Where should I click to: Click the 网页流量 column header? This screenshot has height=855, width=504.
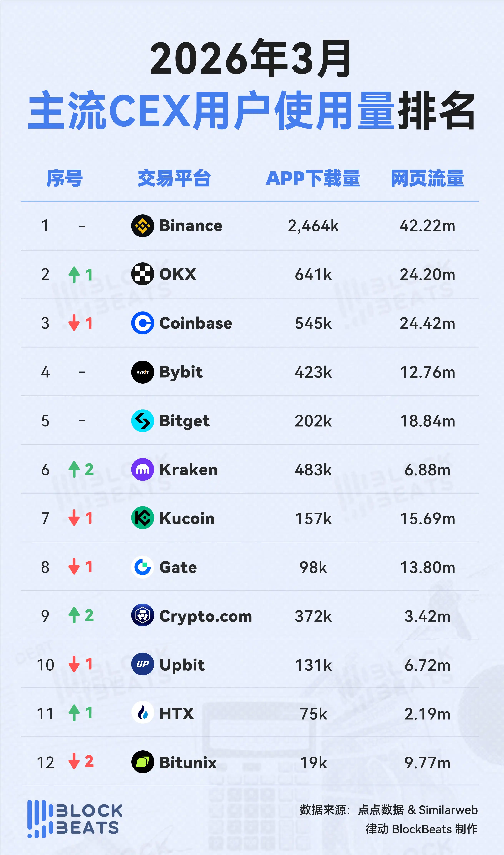(427, 178)
